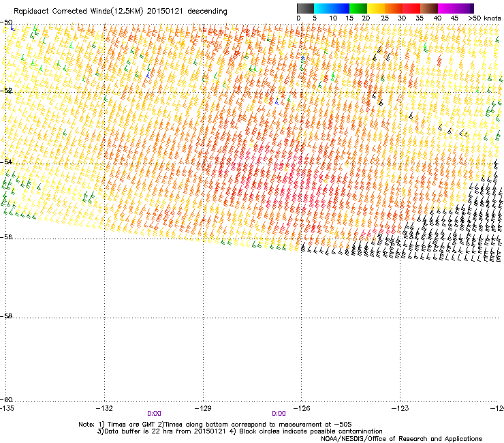
Task: Click the -52 latitude axis label
Action: 6,91
